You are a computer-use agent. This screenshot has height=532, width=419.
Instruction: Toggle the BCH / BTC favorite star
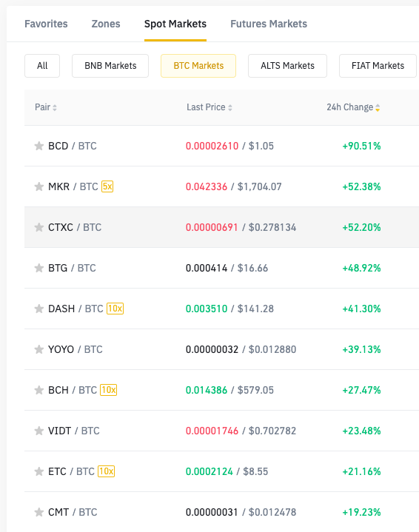click(39, 390)
